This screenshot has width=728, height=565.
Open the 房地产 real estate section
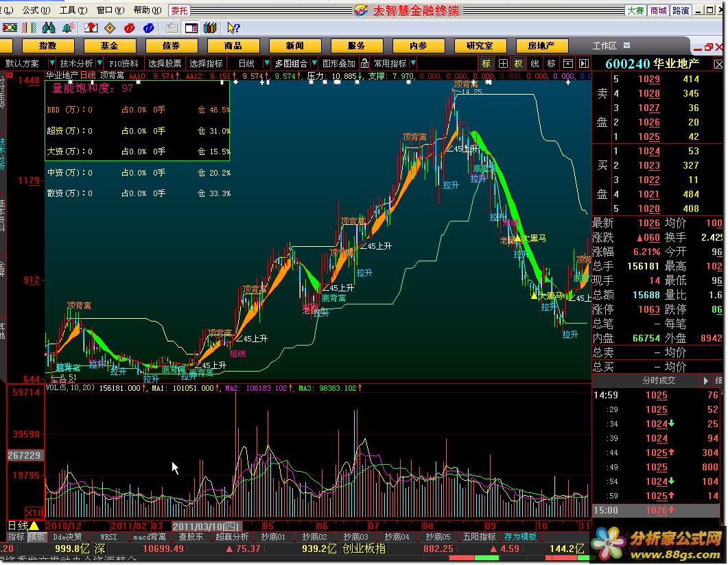[542, 45]
